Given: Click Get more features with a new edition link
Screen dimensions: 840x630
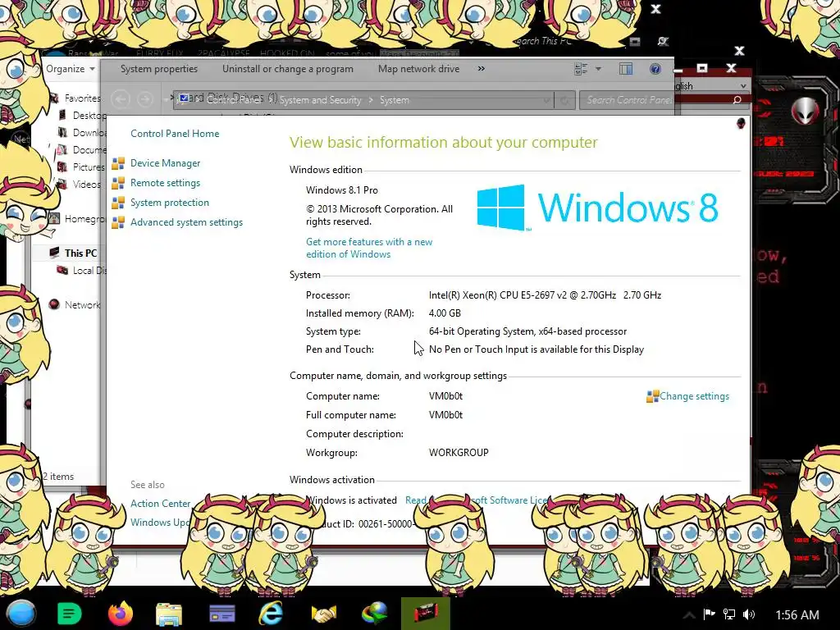Looking at the screenshot, I should [369, 248].
